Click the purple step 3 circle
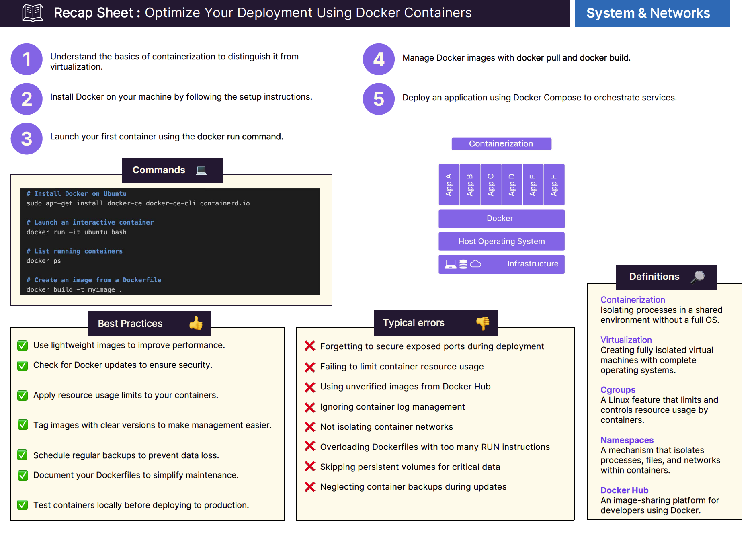Viewport: 756px width, 535px height. (x=27, y=139)
